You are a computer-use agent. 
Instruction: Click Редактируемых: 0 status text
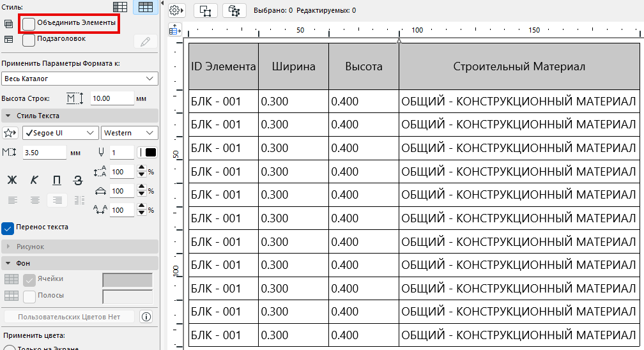(x=326, y=10)
